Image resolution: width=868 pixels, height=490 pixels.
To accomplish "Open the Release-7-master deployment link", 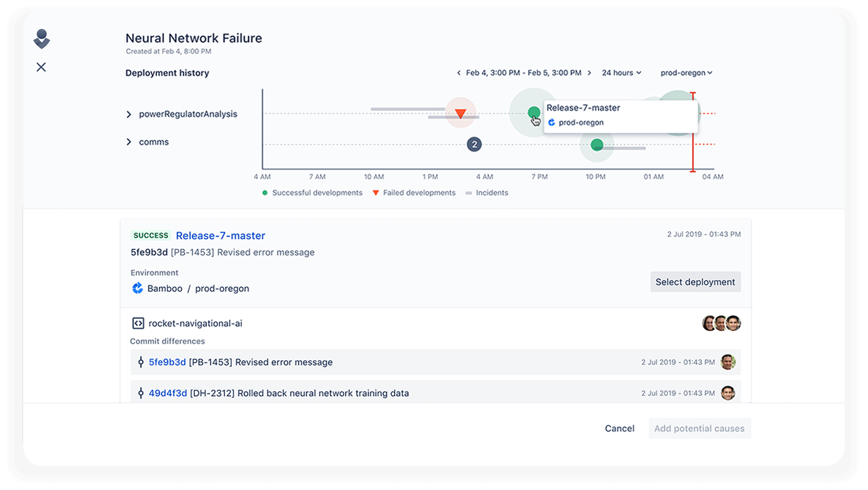I will 220,235.
